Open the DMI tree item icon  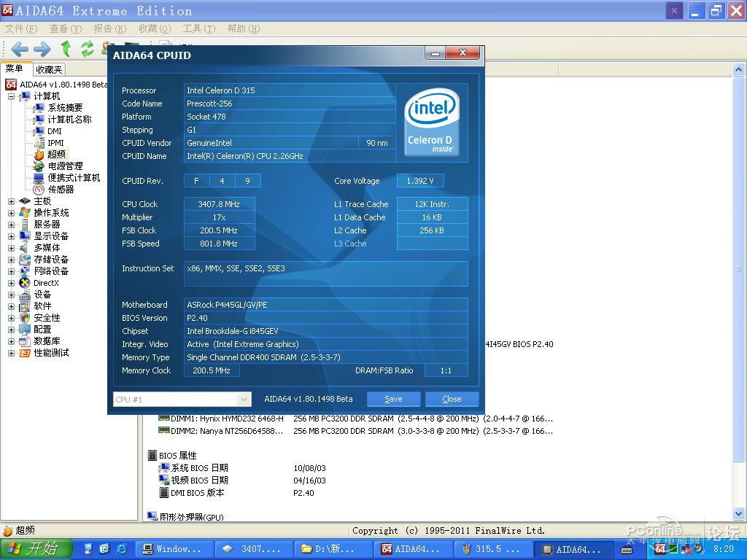[39, 131]
